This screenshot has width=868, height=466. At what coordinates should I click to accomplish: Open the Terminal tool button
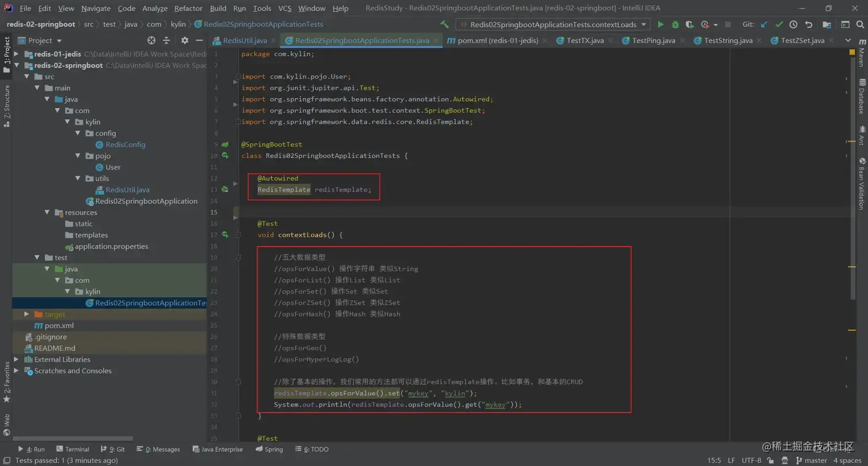(x=72, y=449)
